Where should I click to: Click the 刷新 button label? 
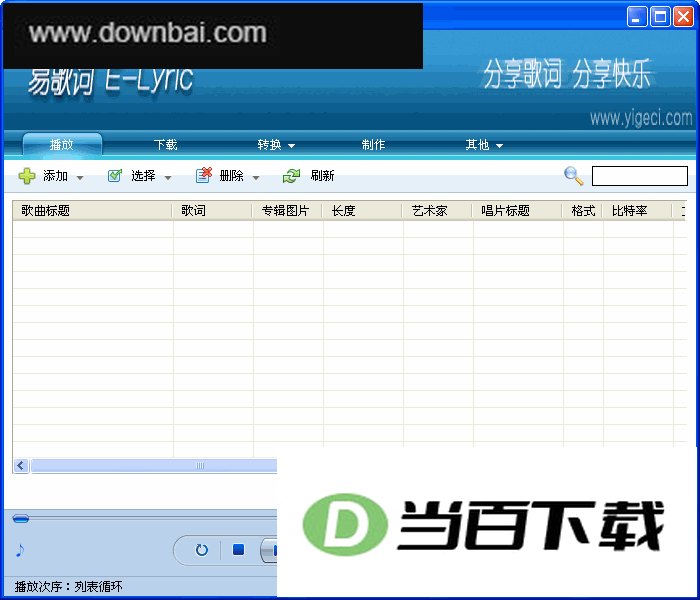[x=322, y=176]
